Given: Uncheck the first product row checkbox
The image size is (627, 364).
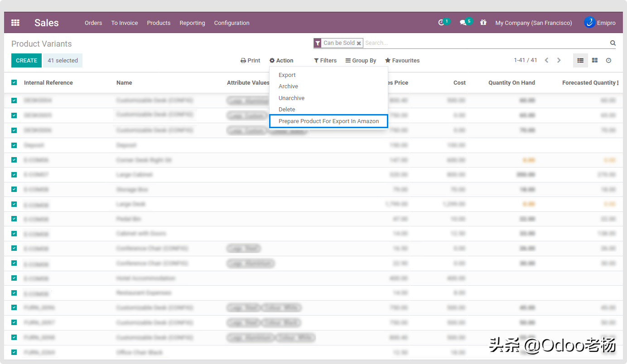Looking at the screenshot, I should coord(14,101).
